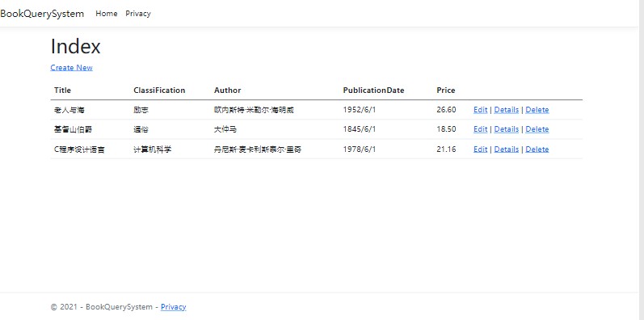Click the publication date 1952/6/1
The image size is (644, 320).
pos(360,110)
